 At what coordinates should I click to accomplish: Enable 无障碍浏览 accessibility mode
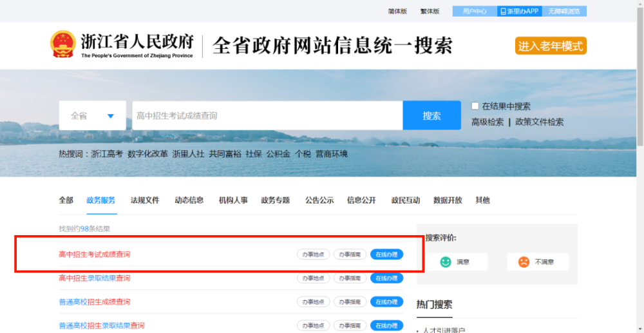click(564, 11)
